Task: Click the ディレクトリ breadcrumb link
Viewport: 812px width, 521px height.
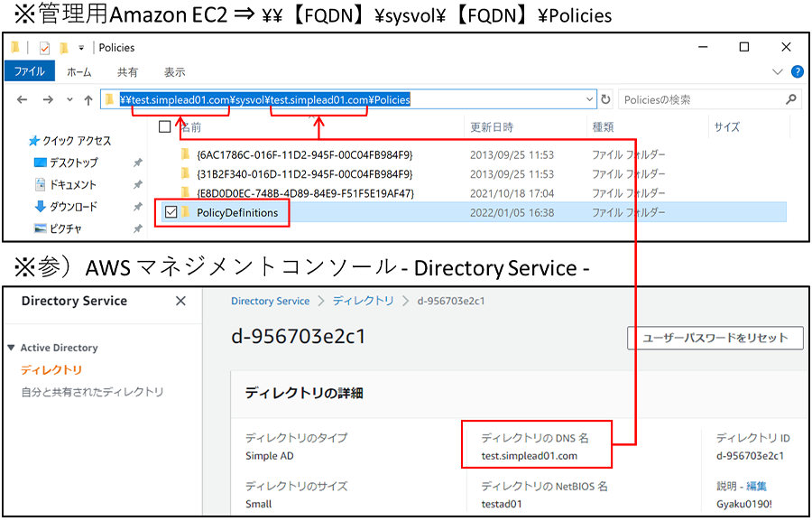Action: [x=363, y=302]
